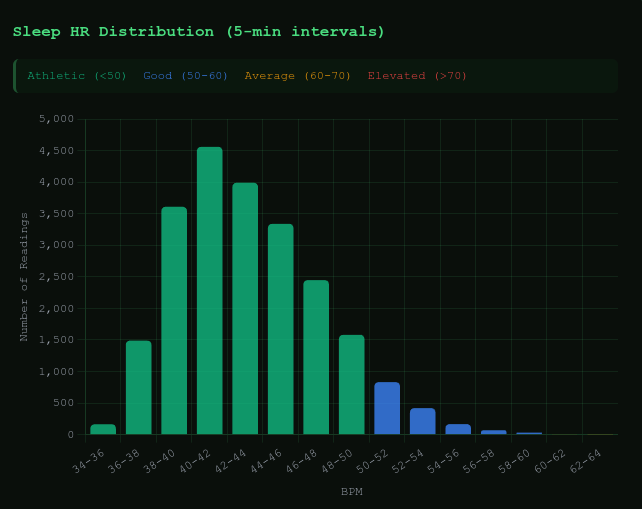The height and width of the screenshot is (509, 642).
Task: Click the 'Number of Readings' axis title
Action: click(24, 277)
